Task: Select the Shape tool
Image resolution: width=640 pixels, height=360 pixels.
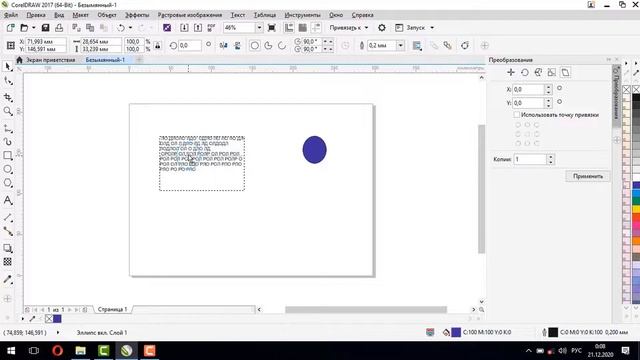Action: 8,81
